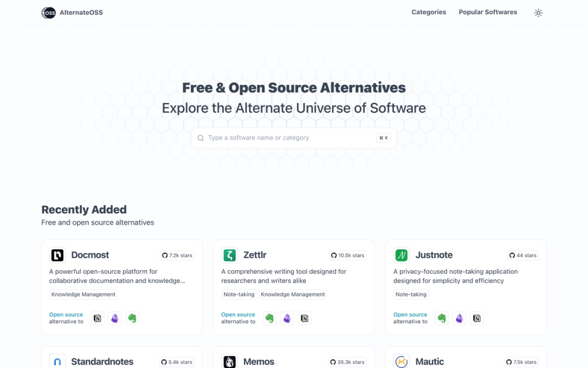The width and height of the screenshot is (588, 368).
Task: Open the Standardnotes logo icon
Action: (58, 362)
